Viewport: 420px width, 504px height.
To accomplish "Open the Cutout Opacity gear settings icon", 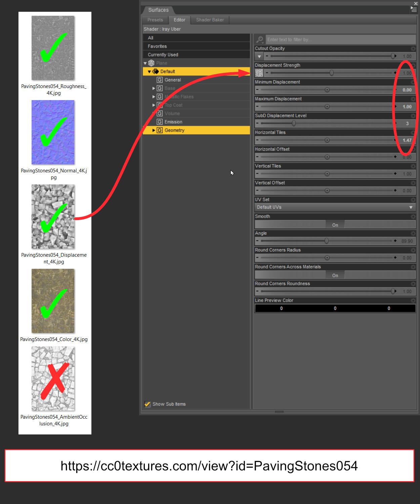I will (x=413, y=49).
